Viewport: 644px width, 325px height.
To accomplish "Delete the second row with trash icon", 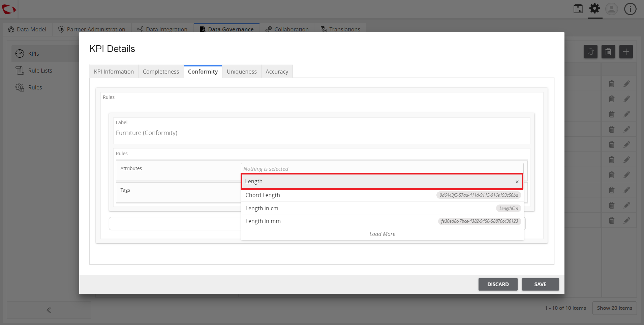I will click(x=612, y=99).
